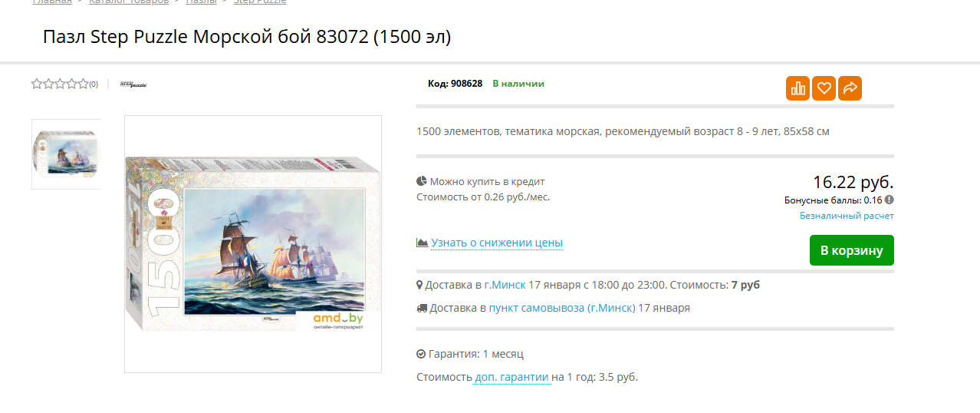Click the first rating star
980x413 pixels.
pyautogui.click(x=37, y=84)
